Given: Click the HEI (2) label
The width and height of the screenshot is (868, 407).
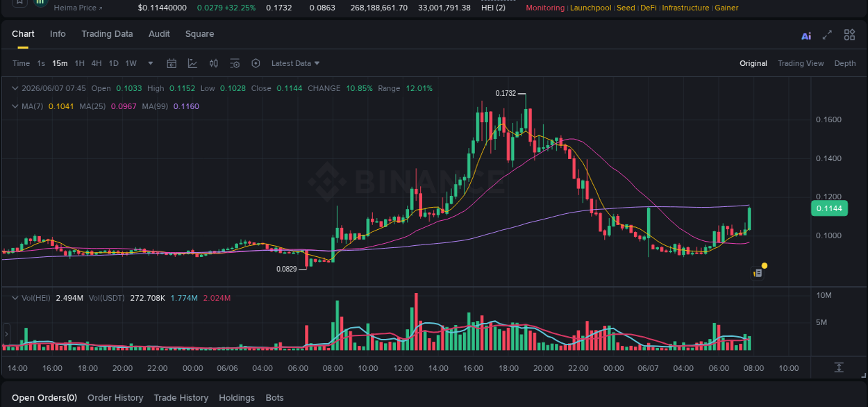Looking at the screenshot, I should (493, 8).
